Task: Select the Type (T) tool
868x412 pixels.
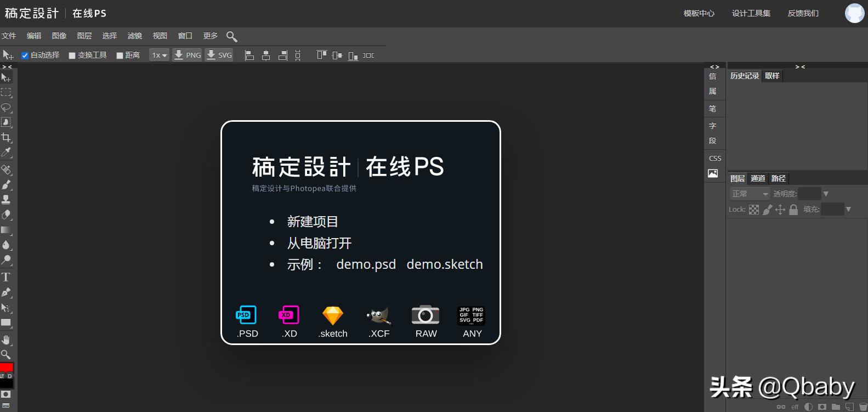Action: click(6, 277)
